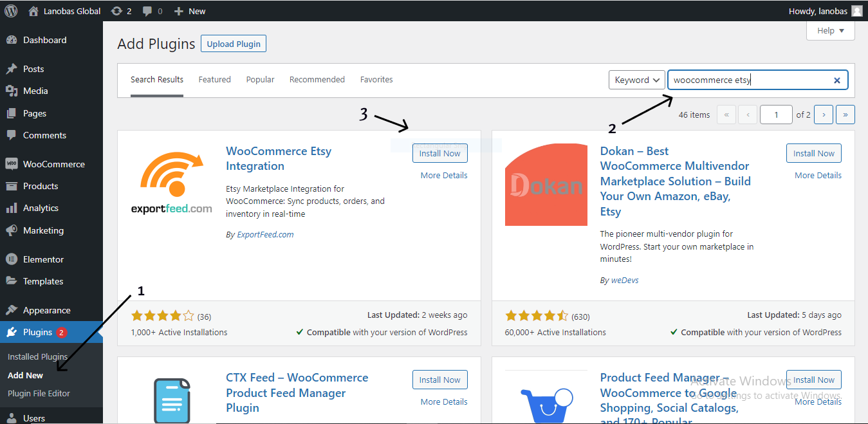The image size is (868, 424).
Task: Go to next page of results
Action: [x=824, y=115]
